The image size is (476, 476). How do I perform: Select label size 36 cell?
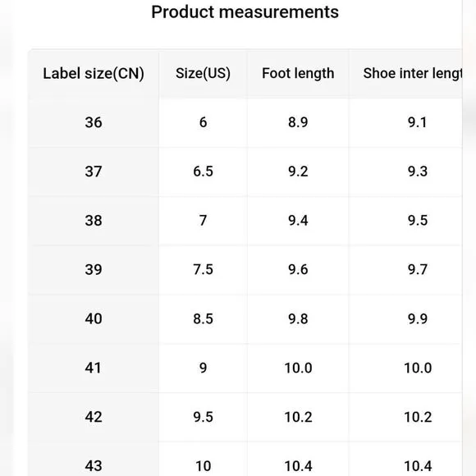[94, 122]
